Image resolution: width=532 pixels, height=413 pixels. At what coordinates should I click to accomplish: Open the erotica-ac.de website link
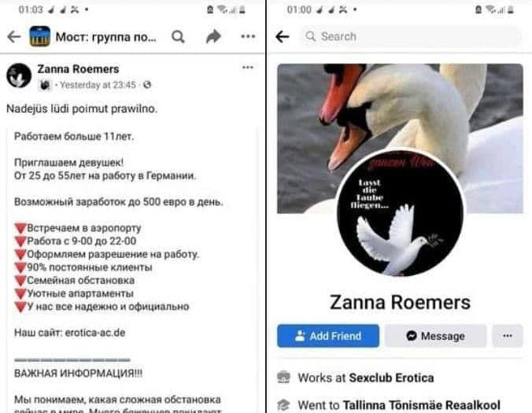coord(95,333)
